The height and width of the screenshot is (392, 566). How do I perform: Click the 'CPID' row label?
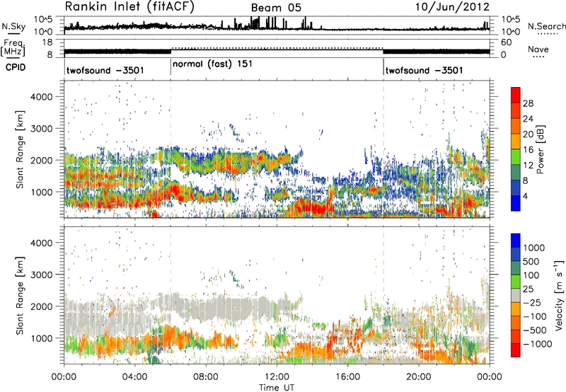[x=16, y=67]
